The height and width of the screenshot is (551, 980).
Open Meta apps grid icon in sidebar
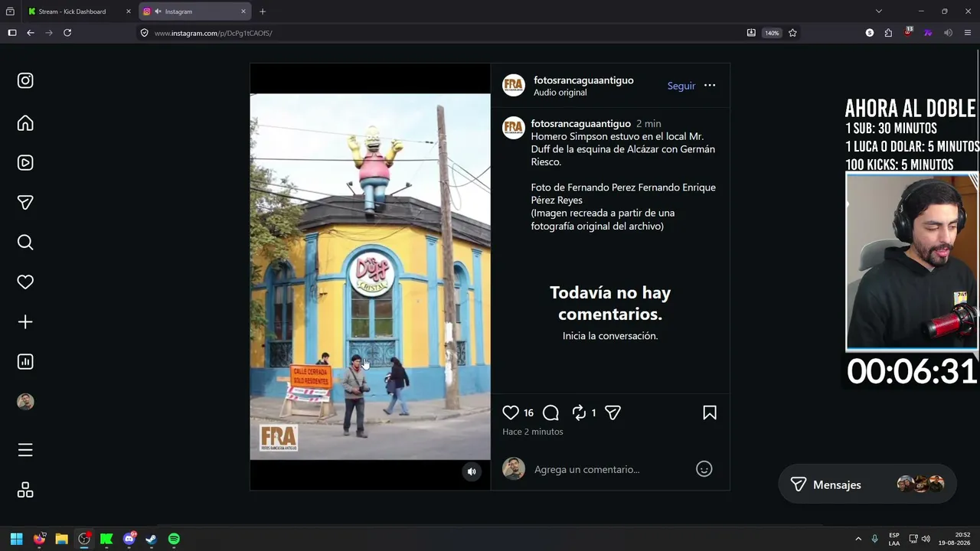[x=25, y=490]
